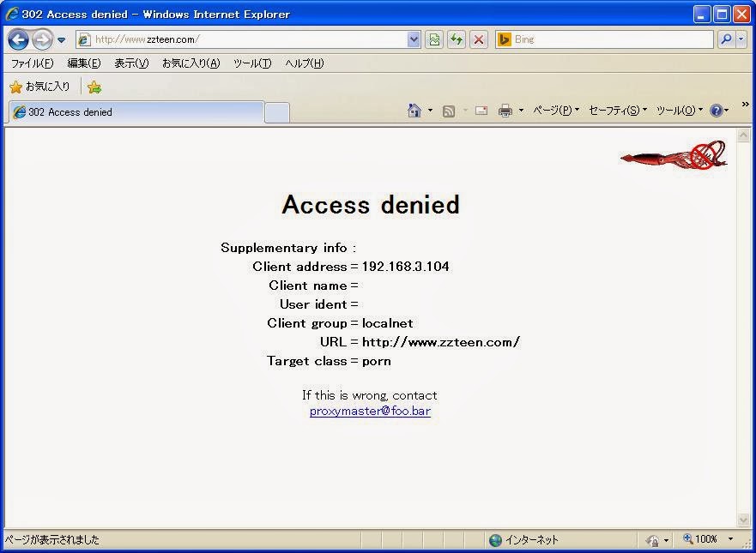Click the RSS Feeds icon
This screenshot has height=553, width=756.
[x=449, y=111]
